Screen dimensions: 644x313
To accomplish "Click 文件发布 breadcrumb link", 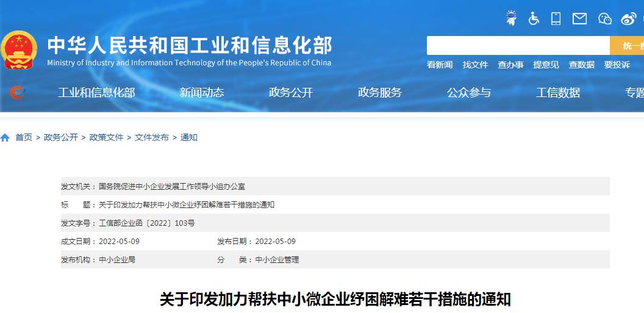I will tap(152, 138).
